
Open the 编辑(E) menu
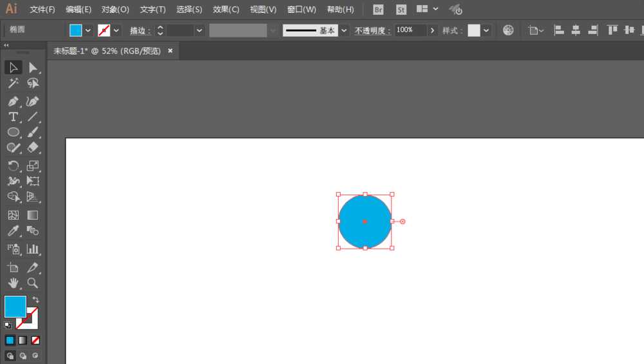pyautogui.click(x=79, y=10)
